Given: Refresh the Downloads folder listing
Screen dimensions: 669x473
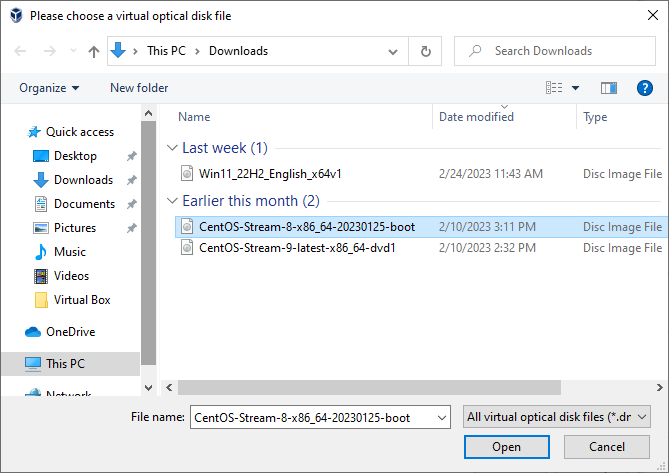Looking at the screenshot, I should click(x=425, y=51).
